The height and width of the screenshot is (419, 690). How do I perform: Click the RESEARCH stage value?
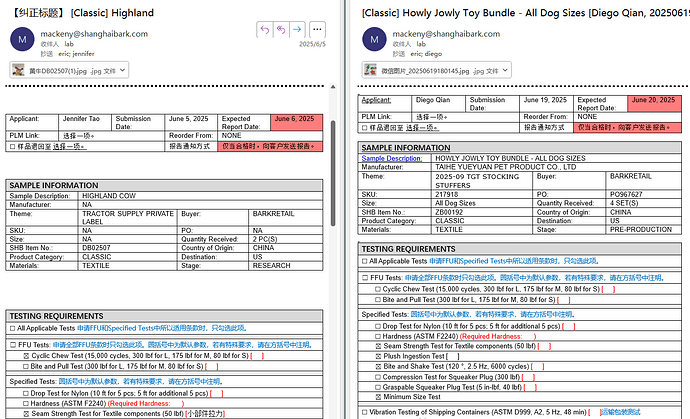click(x=272, y=266)
